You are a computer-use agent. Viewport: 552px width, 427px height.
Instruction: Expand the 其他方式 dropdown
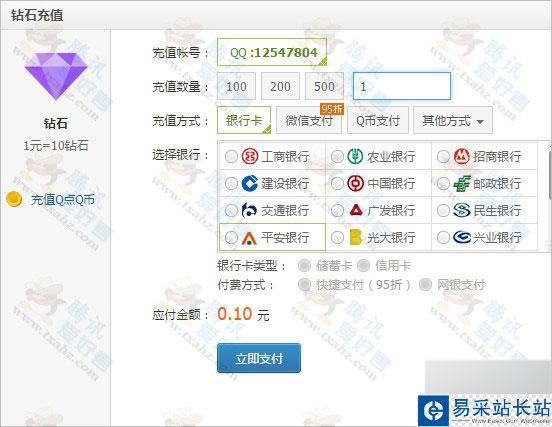click(453, 120)
